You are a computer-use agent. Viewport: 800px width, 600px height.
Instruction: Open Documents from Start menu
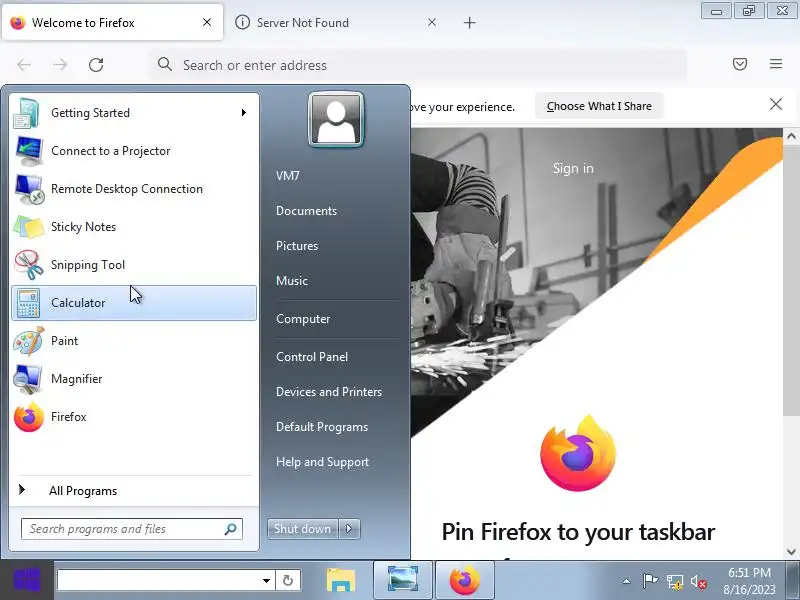click(x=307, y=211)
